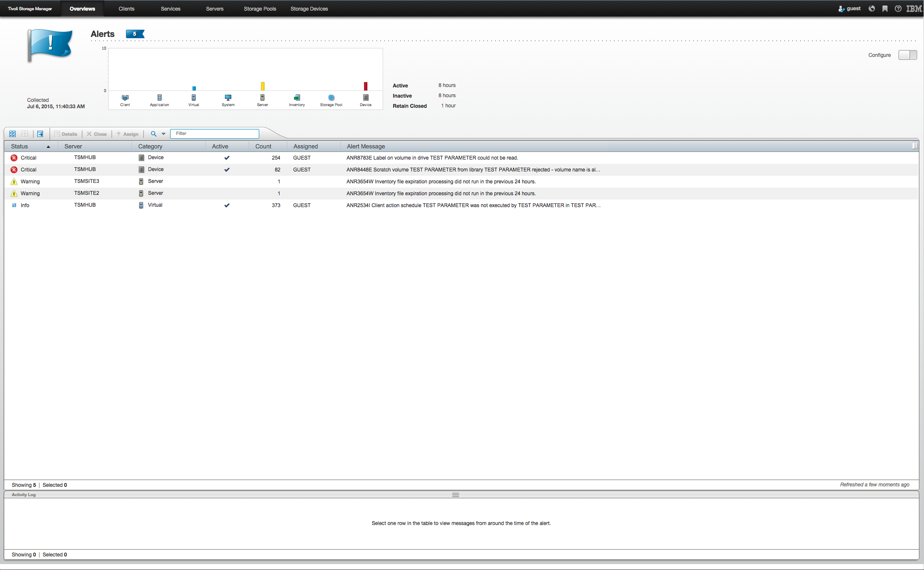Click the Inventory category chart icon

tap(297, 98)
